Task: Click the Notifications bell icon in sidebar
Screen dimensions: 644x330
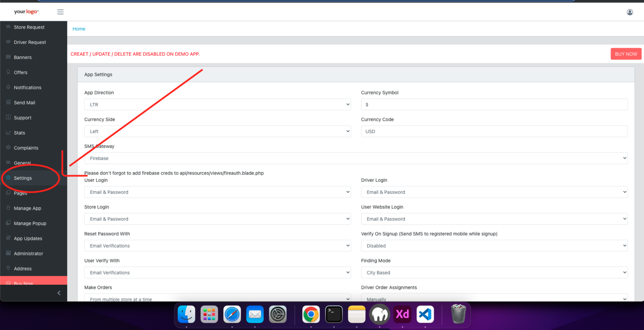Action: (8, 87)
